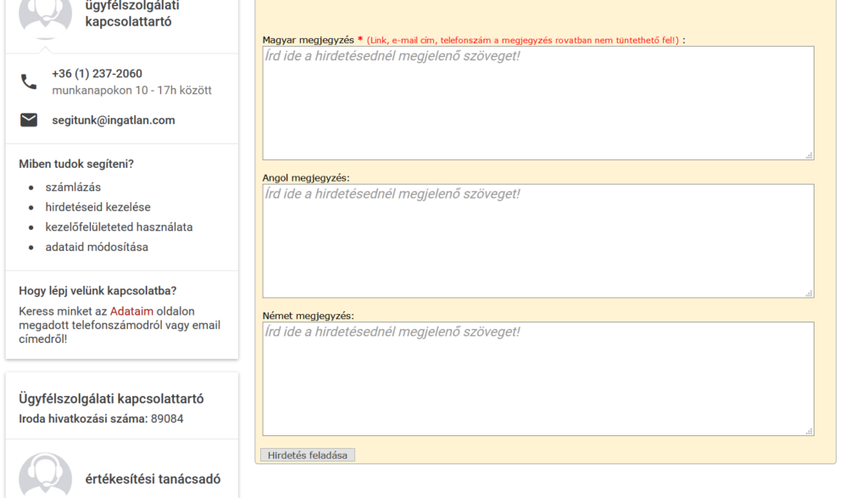This screenshot has height=498, width=868.
Task: Click resize handle of Német megjegyzés textarea
Action: [809, 431]
